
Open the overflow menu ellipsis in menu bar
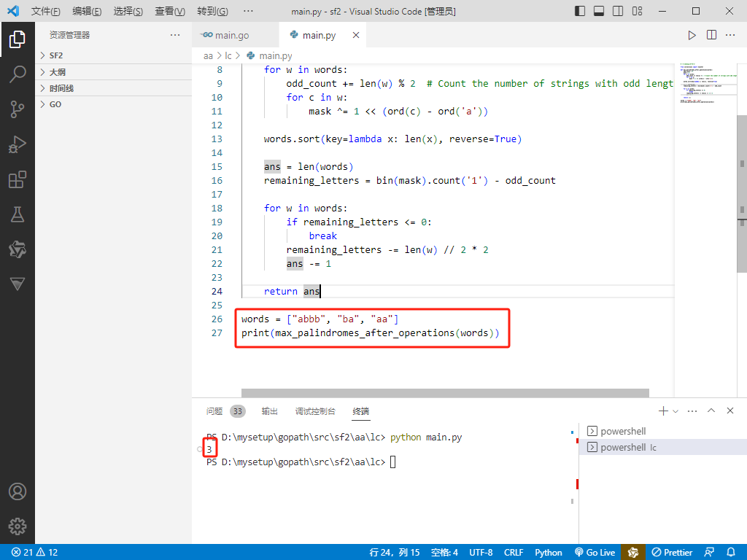click(248, 11)
